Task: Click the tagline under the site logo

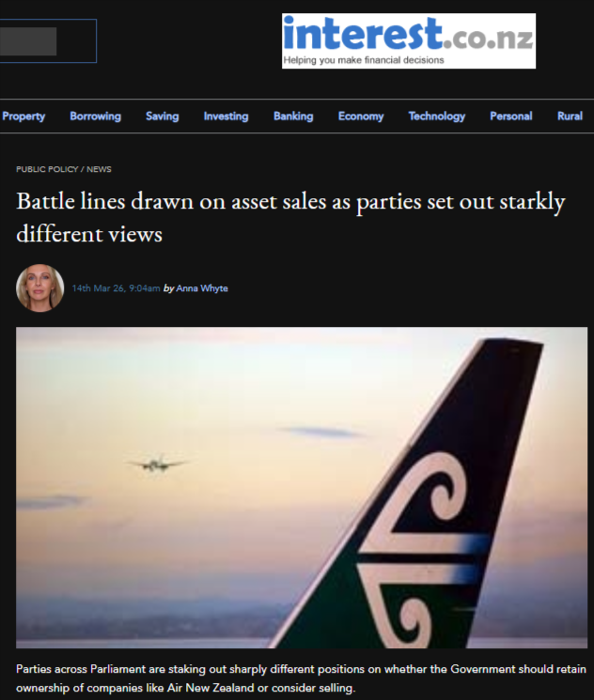Action: point(364,60)
